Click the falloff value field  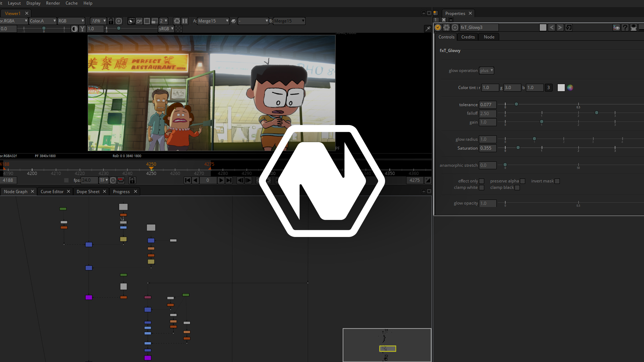(488, 114)
